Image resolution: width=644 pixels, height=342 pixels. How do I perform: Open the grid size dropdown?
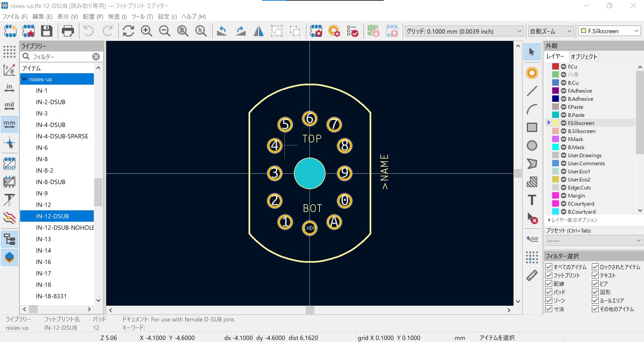click(464, 31)
